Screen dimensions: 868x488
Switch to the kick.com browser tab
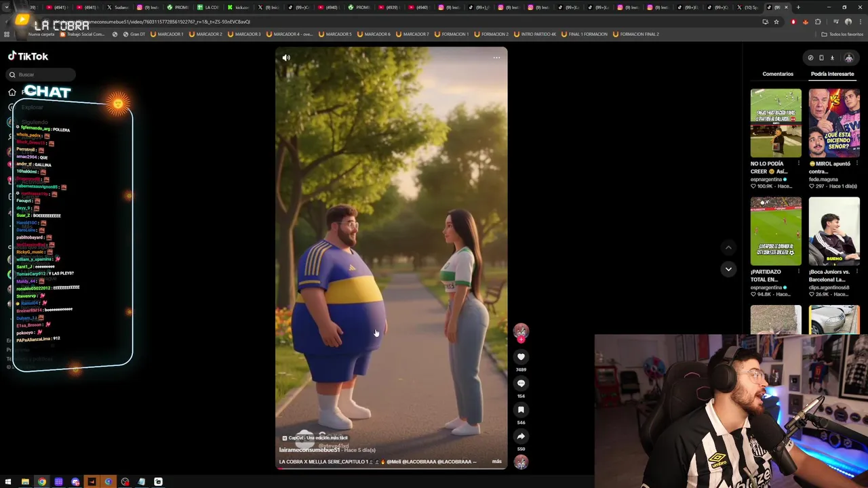point(239,7)
